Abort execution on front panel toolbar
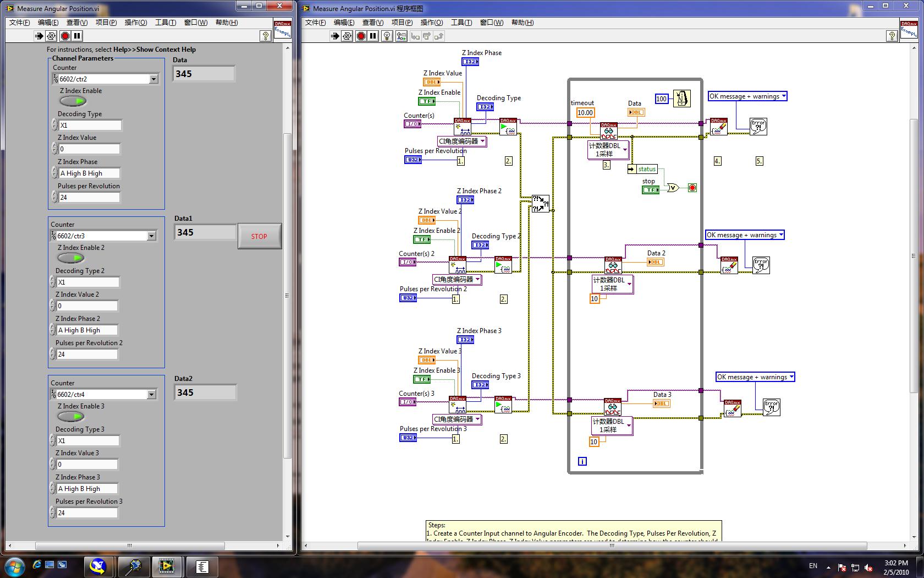 coord(65,36)
